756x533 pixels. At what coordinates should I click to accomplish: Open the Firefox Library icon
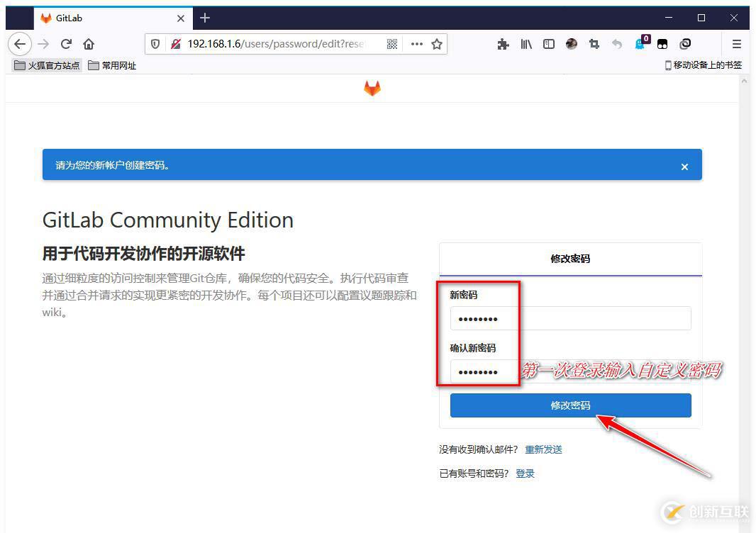click(526, 44)
